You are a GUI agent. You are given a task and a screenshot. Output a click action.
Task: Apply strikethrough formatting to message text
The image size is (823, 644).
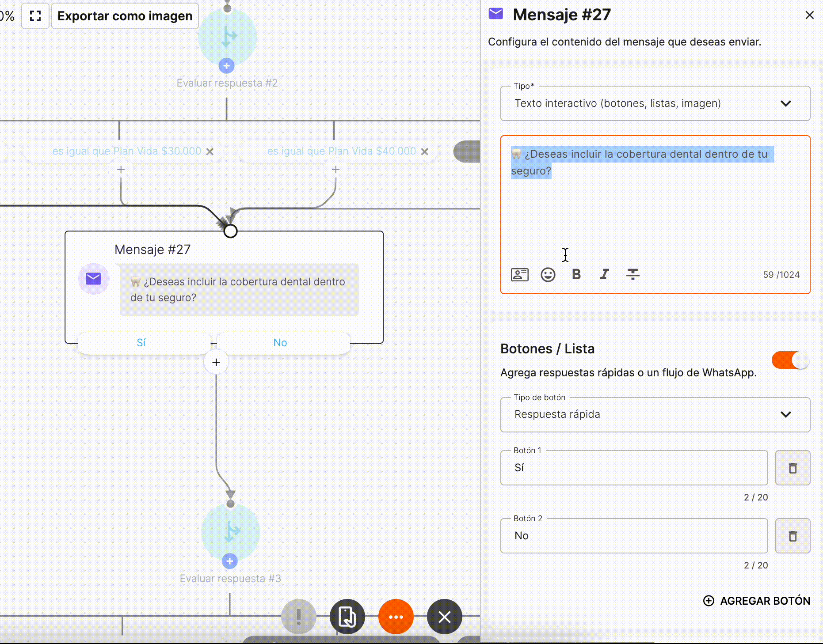pyautogui.click(x=632, y=275)
